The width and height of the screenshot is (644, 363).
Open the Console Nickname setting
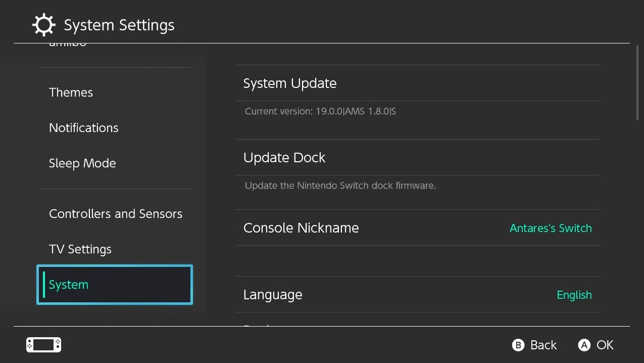point(301,228)
